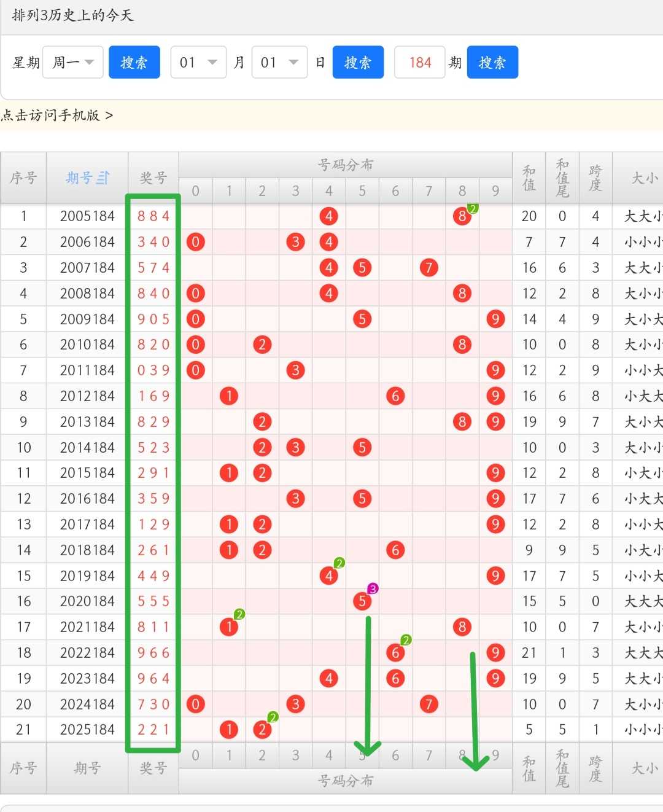Click the 奖号 column header at top
The image size is (663, 812).
point(153,178)
